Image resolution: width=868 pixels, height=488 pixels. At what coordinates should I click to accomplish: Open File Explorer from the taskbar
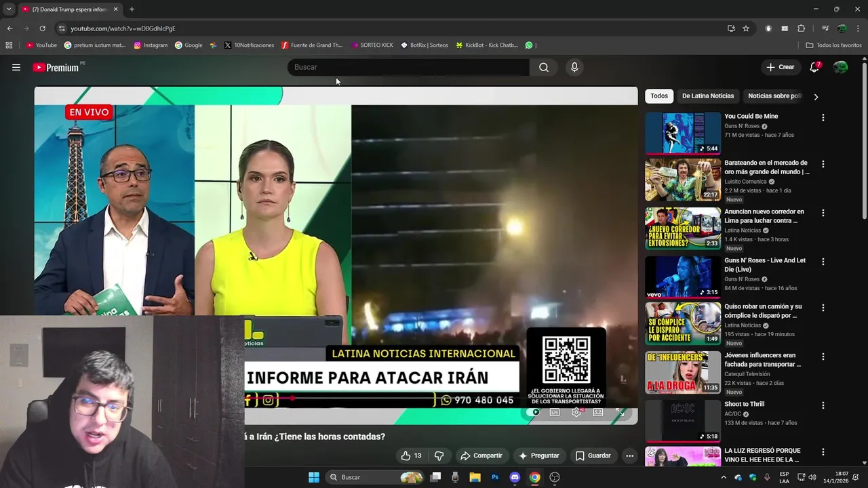tap(475, 477)
